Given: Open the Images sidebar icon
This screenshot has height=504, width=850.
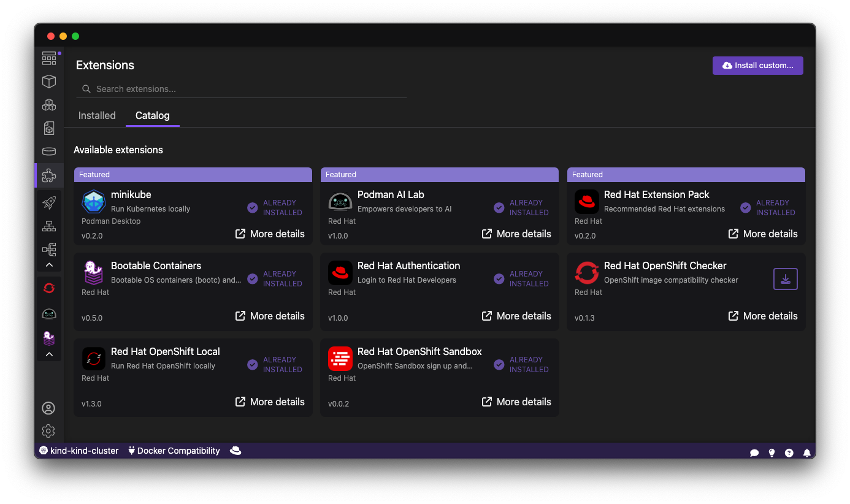Looking at the screenshot, I should 49,128.
